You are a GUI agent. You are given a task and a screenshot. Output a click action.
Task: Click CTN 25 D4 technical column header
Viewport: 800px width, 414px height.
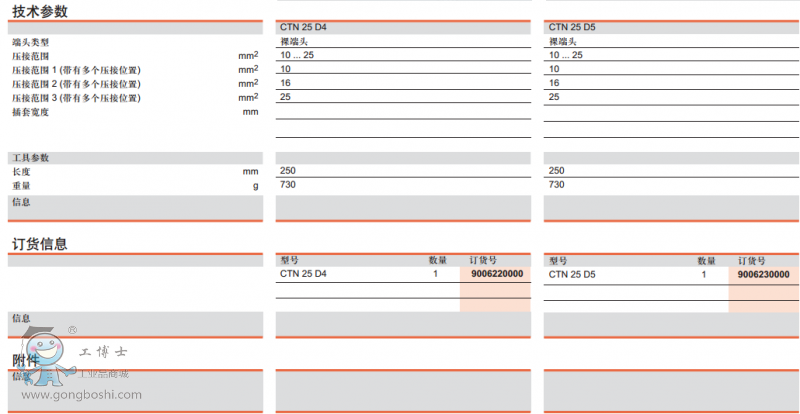303,28
